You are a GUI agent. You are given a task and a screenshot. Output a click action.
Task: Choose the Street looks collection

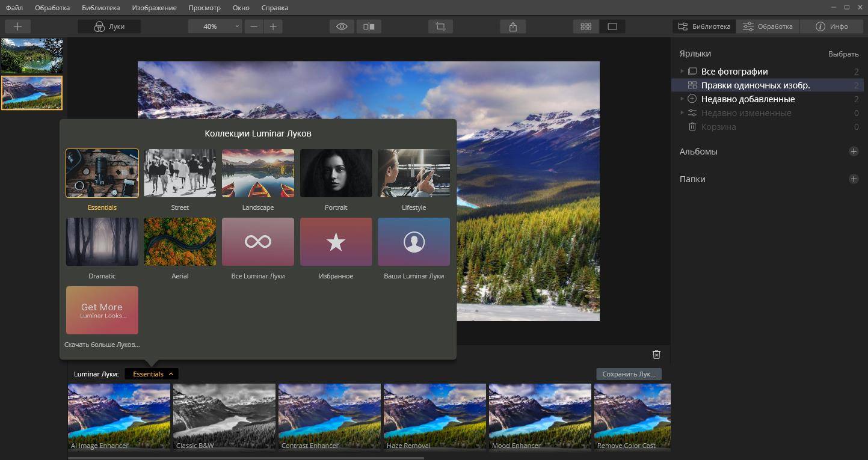180,173
